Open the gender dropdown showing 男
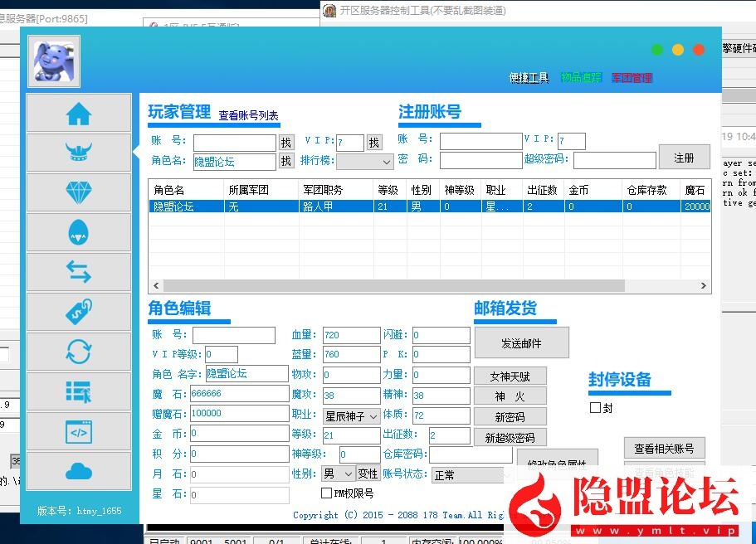This screenshot has height=544, width=756. tap(339, 474)
